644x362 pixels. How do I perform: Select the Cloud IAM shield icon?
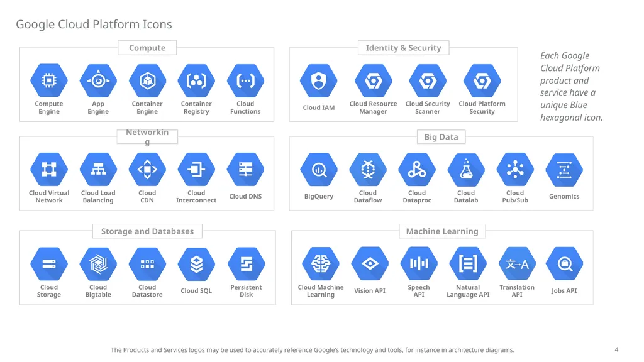319,80
